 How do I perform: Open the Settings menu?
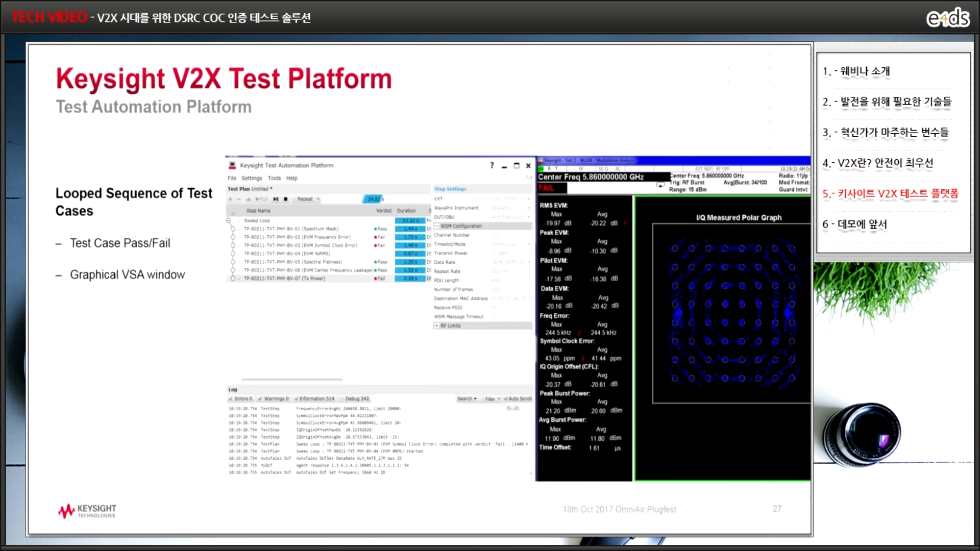click(251, 178)
